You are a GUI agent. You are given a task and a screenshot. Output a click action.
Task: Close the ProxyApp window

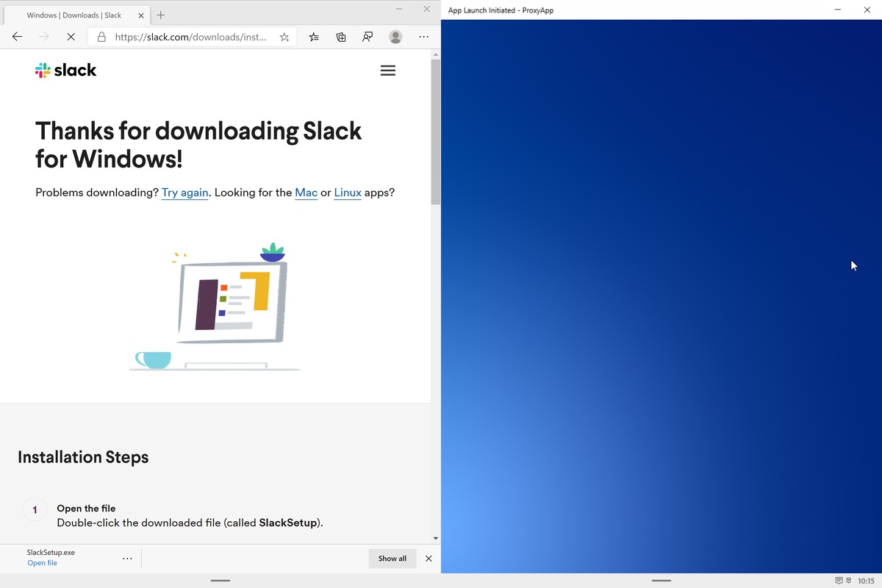(x=867, y=10)
